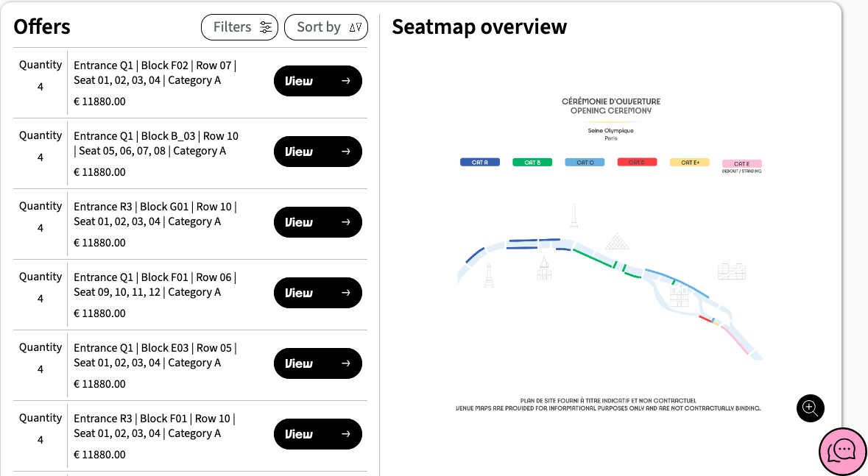Click arrow on Block E03 Row 05 offer
This screenshot has width=868, height=476.
pyautogui.click(x=346, y=363)
